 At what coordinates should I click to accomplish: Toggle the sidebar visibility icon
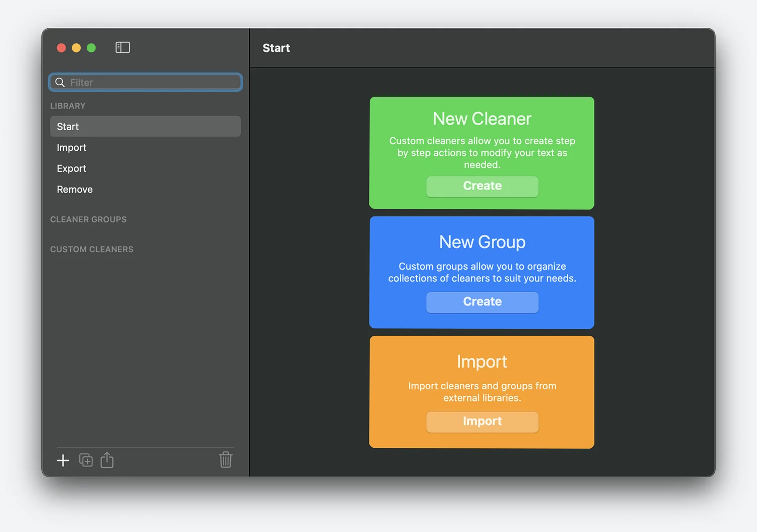pos(123,47)
